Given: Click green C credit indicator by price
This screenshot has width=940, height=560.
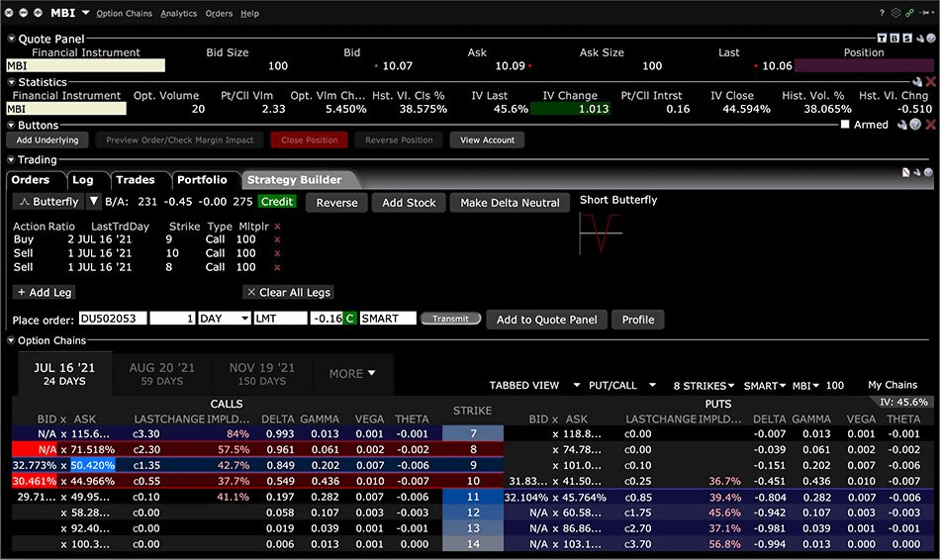Looking at the screenshot, I should click(349, 319).
